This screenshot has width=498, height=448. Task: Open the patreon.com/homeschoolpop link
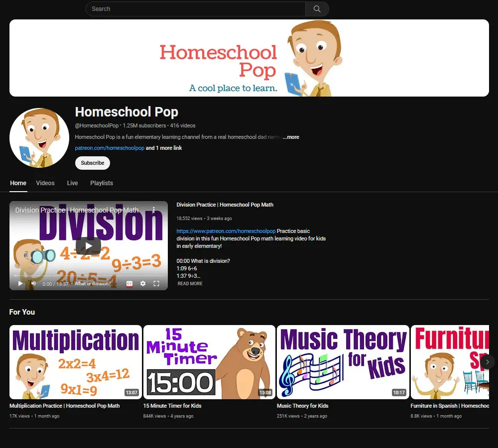[110, 148]
